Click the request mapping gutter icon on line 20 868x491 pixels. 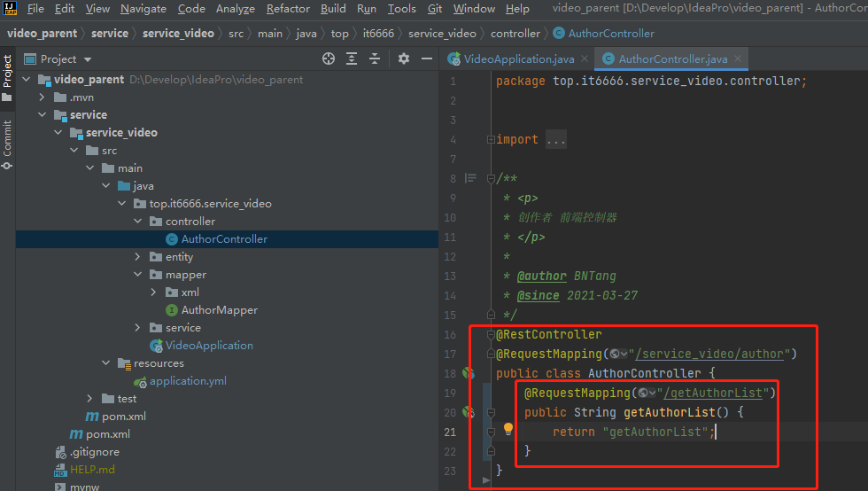click(469, 412)
